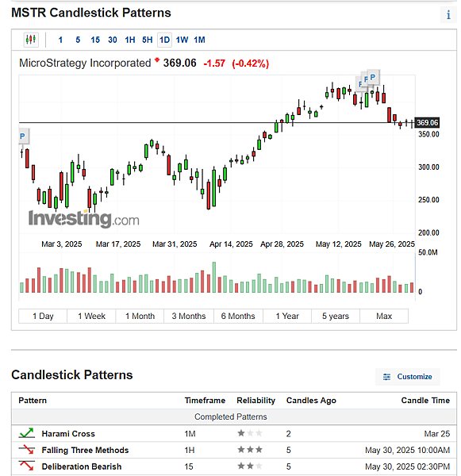Click the Customize sliders icon
461x476 pixels.
(386, 377)
